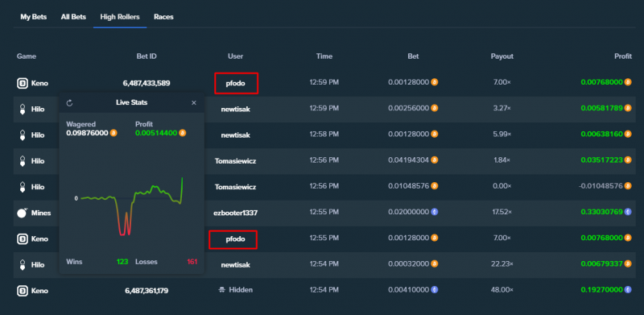Open the Races tab
The width and height of the screenshot is (644, 315).
pos(163,17)
